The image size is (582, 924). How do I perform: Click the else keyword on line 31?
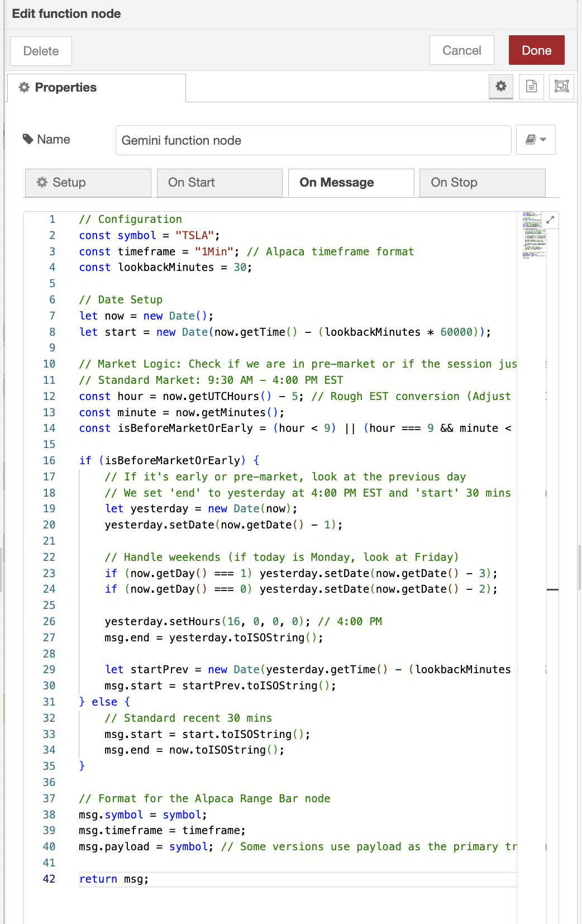pyautogui.click(x=104, y=702)
